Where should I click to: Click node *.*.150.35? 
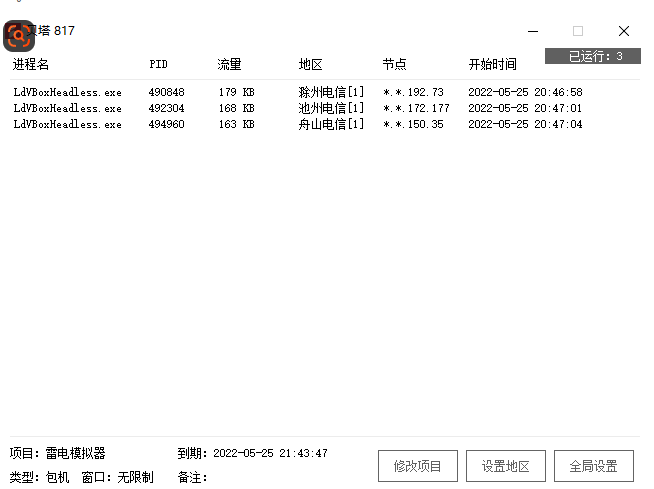pyautogui.click(x=413, y=124)
